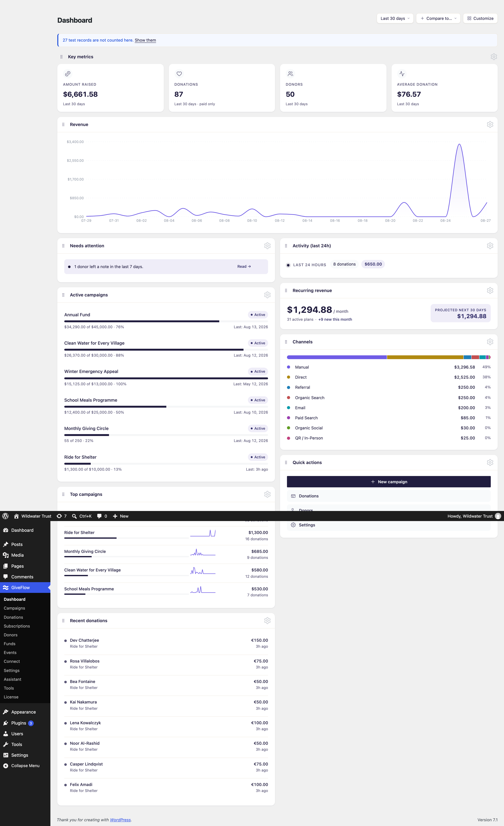Open Key metrics widget settings gear
This screenshot has height=826, width=504.
point(494,57)
